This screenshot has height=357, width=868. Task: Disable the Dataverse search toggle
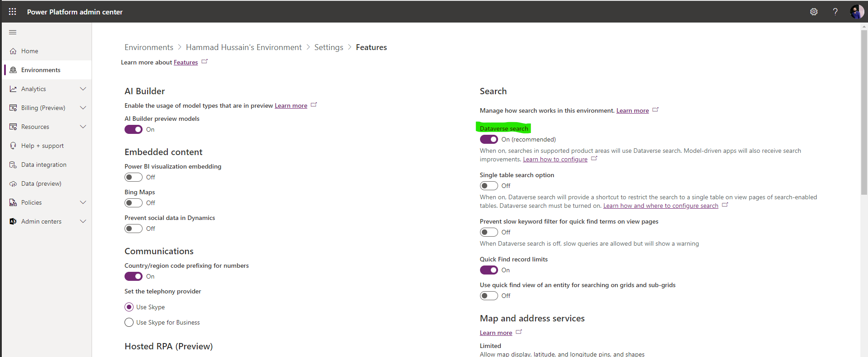coord(489,139)
